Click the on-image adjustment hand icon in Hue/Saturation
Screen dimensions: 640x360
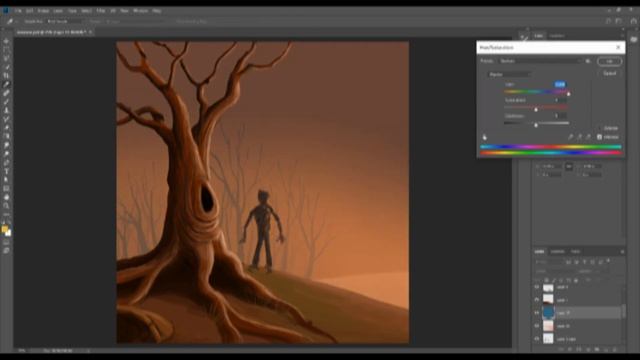[484, 137]
